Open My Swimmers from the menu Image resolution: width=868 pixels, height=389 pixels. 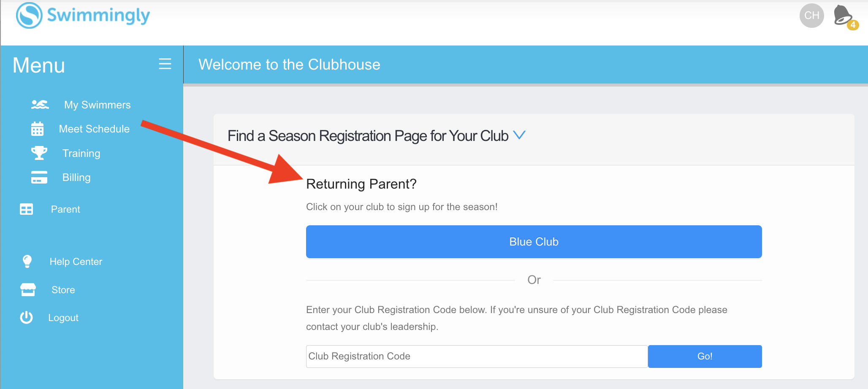point(97,105)
